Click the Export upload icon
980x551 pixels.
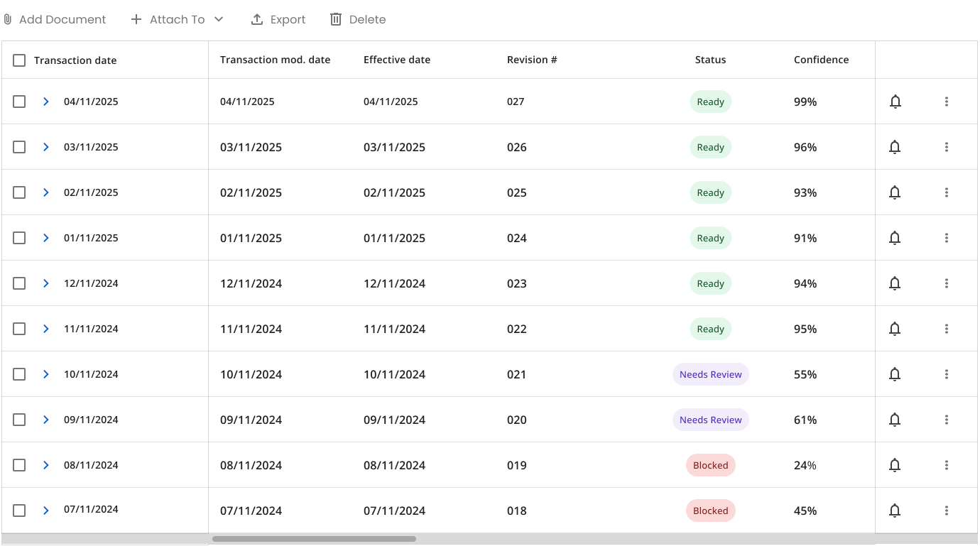point(257,19)
